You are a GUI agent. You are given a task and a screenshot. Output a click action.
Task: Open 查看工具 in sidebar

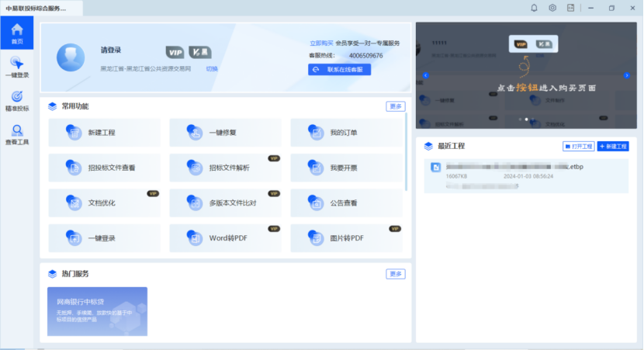[x=17, y=135]
